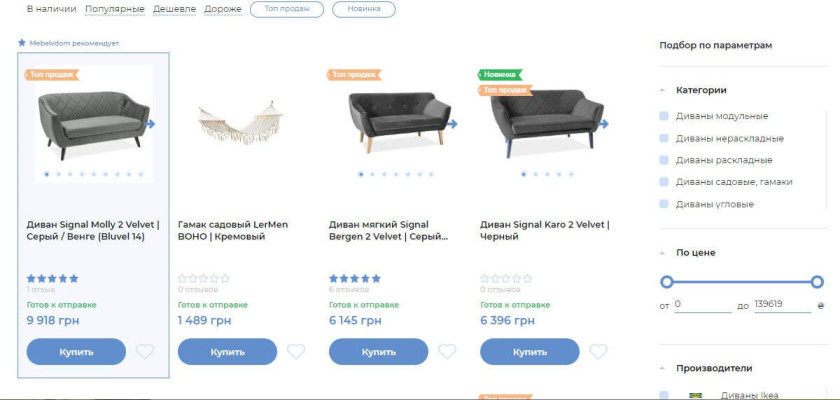The height and width of the screenshot is (400, 840).
Task: Collapse the По цене price section
Action: 664,253
